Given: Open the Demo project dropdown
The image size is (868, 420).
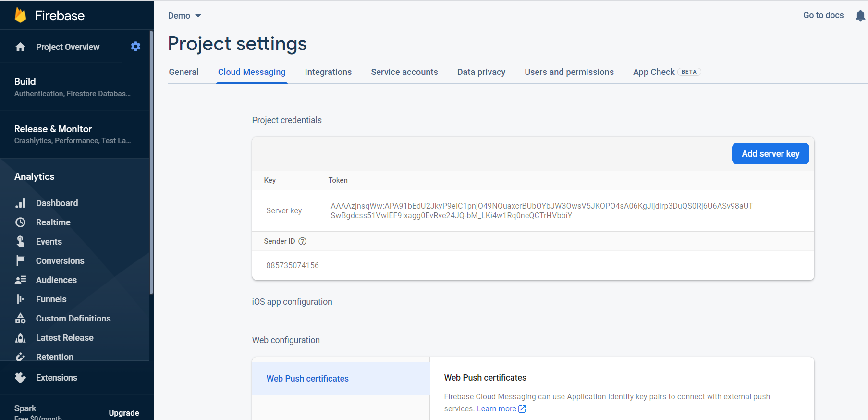Looking at the screenshot, I should [184, 16].
